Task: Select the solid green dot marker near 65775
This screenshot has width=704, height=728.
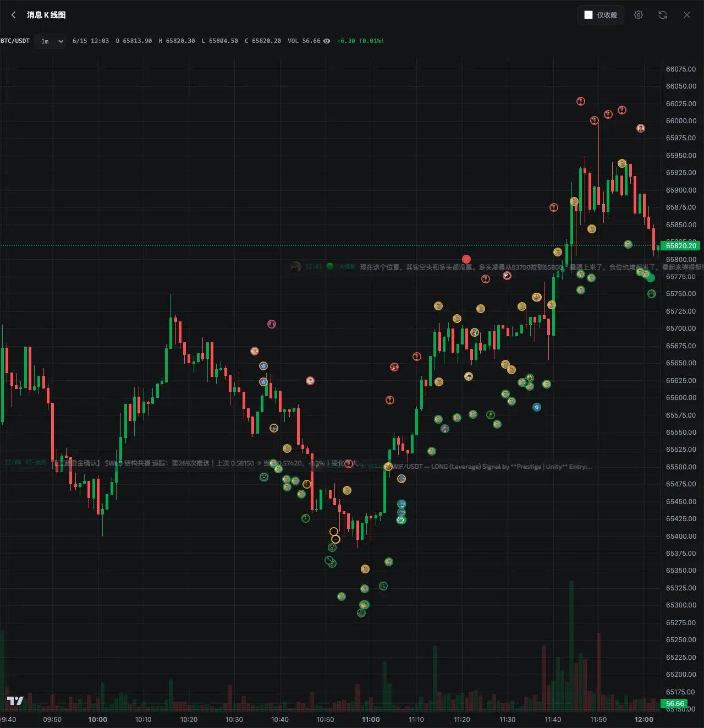Action: coord(651,278)
